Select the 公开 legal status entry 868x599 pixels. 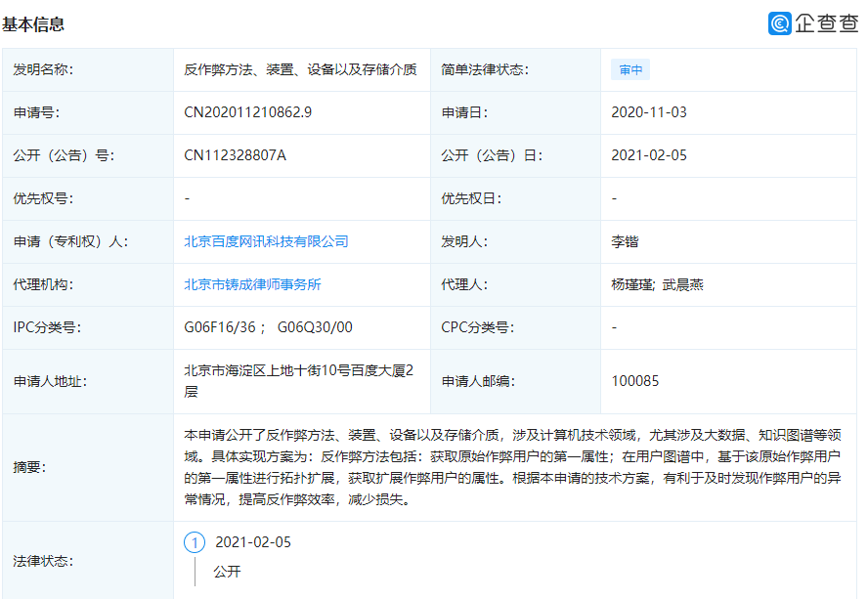(x=228, y=572)
